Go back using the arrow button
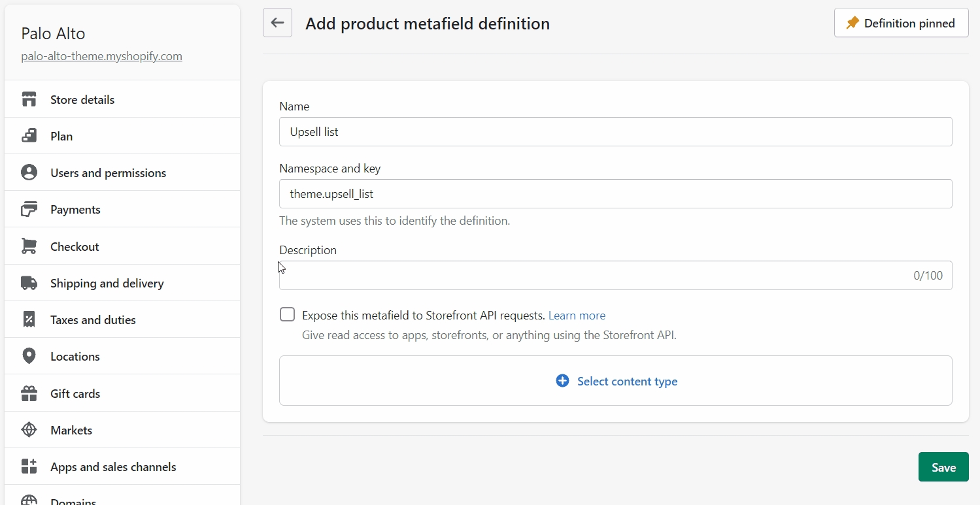The height and width of the screenshot is (505, 980). (277, 23)
